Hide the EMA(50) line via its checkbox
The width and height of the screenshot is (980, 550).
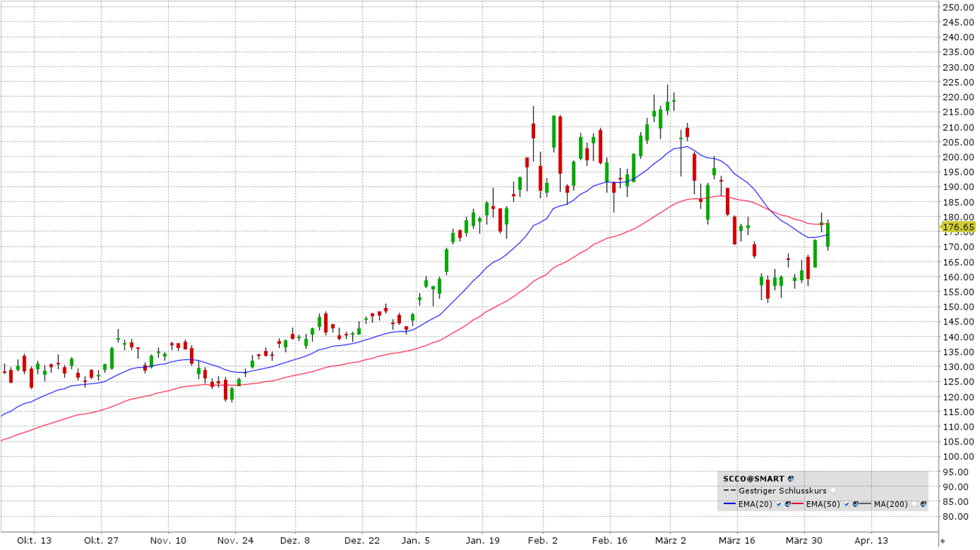click(x=847, y=504)
